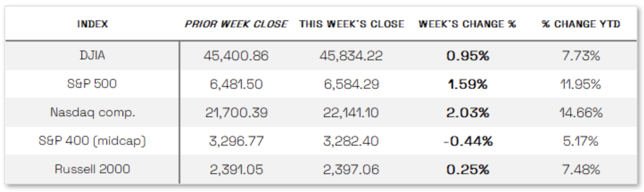The width and height of the screenshot is (644, 192).
Task: Select S&P 500 prior close 6,481.50
Action: (236, 84)
